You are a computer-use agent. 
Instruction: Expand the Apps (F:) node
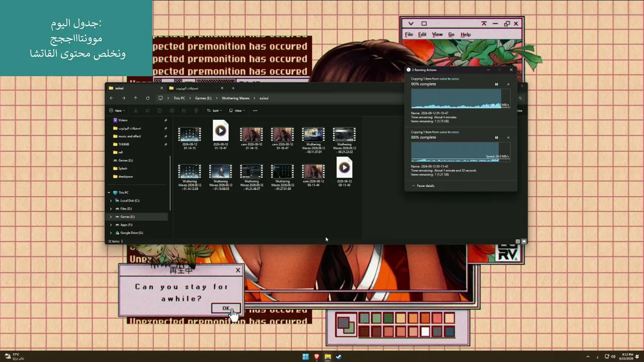111,225
